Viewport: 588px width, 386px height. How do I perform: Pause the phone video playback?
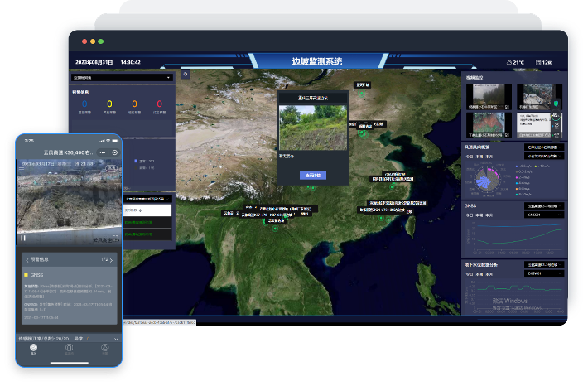tap(23, 238)
